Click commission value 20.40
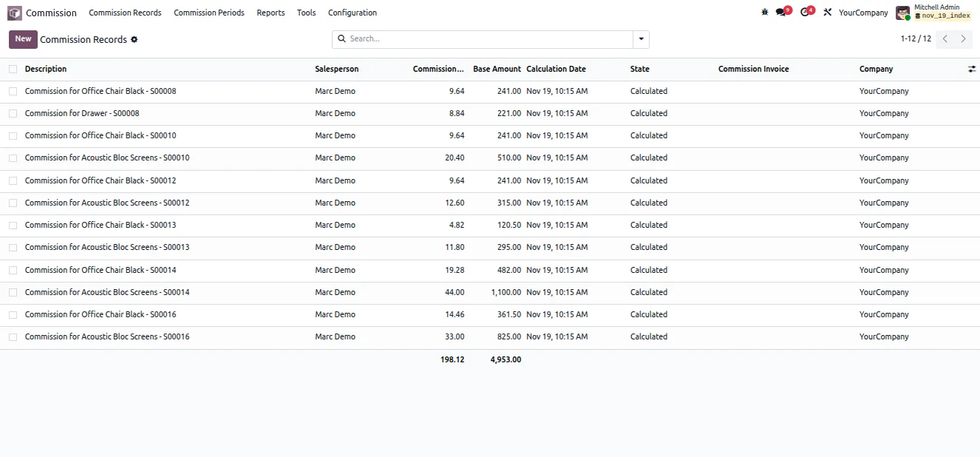This screenshot has width=980, height=457. click(455, 158)
